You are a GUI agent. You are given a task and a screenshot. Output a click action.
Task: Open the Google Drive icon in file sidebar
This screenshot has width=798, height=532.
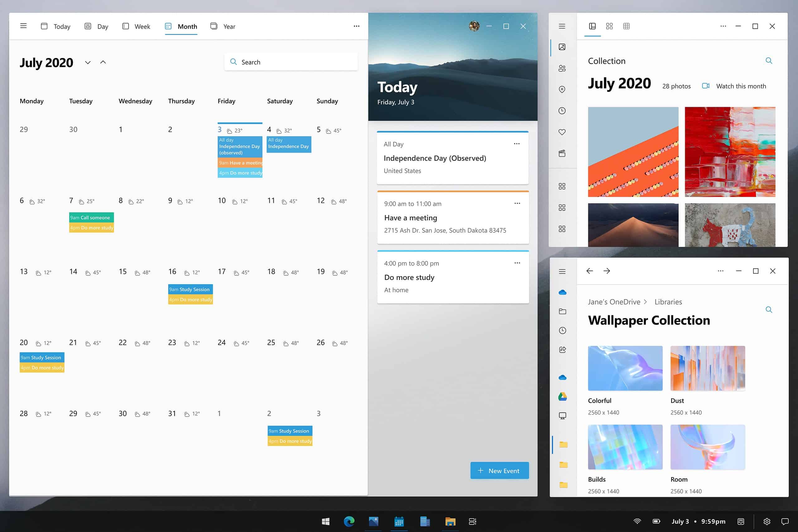[563, 396]
